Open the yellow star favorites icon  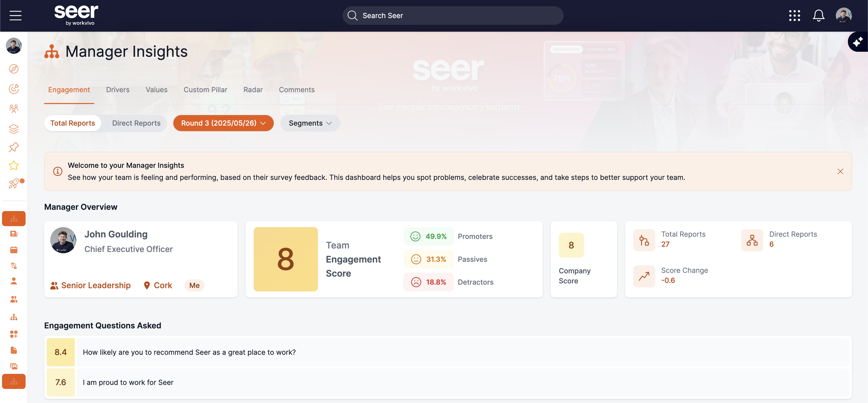click(x=14, y=165)
